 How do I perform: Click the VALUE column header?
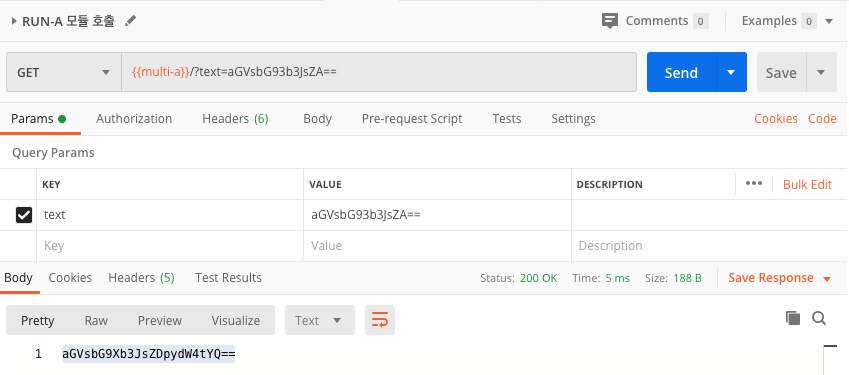click(x=325, y=185)
